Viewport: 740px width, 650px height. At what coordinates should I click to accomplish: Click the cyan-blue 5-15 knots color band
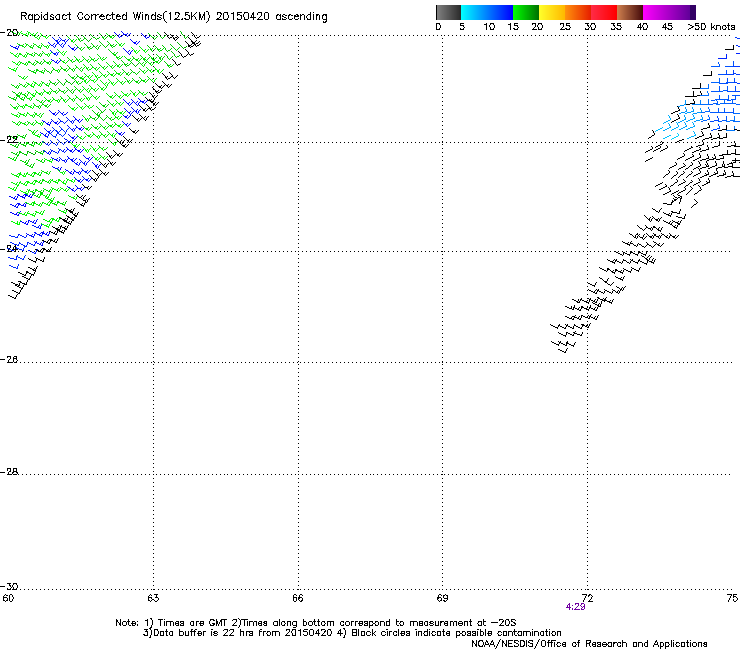pyautogui.click(x=487, y=12)
